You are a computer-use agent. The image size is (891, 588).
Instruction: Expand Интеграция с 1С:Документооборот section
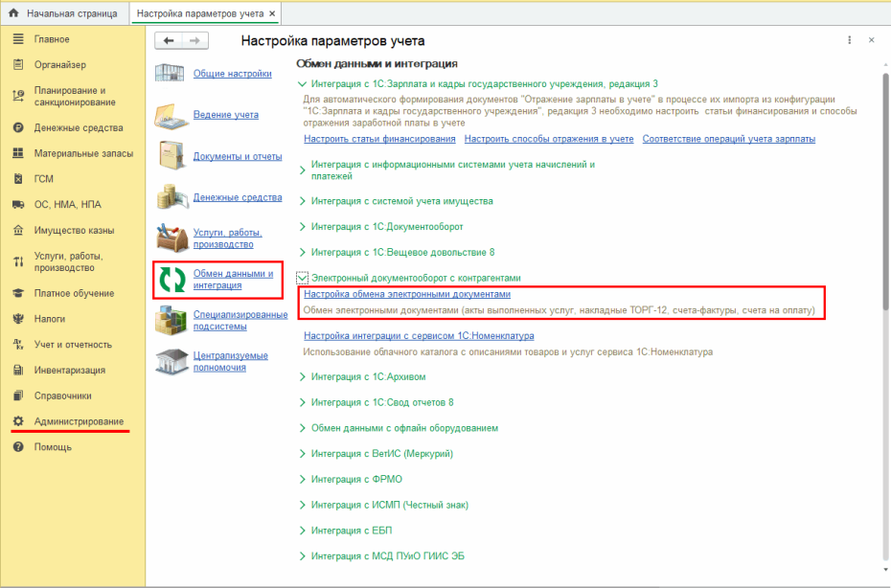[303, 227]
